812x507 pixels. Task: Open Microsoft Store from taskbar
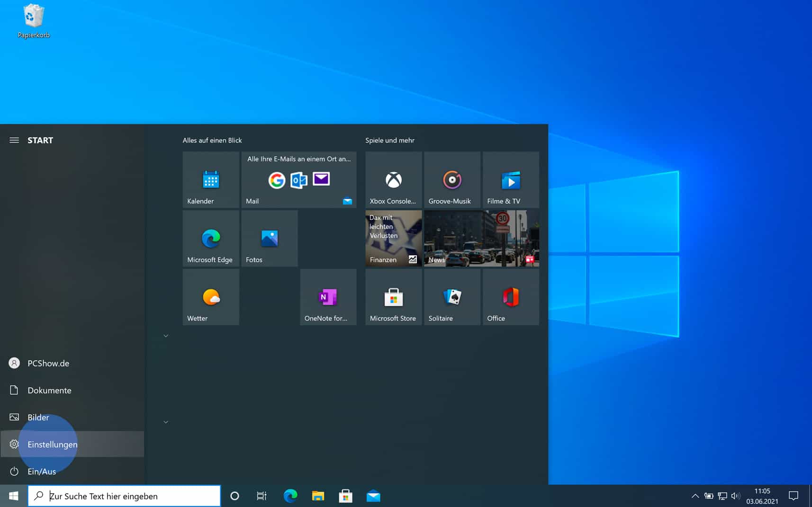tap(345, 496)
